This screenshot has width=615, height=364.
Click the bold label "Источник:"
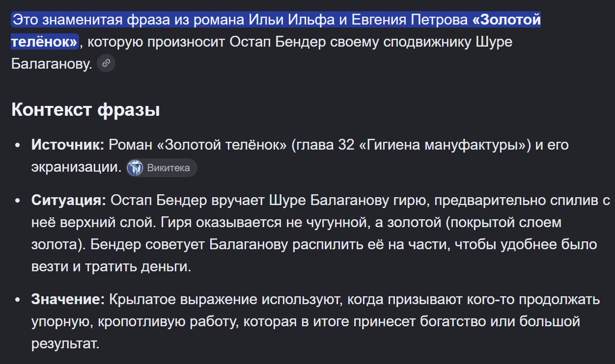[x=68, y=145]
